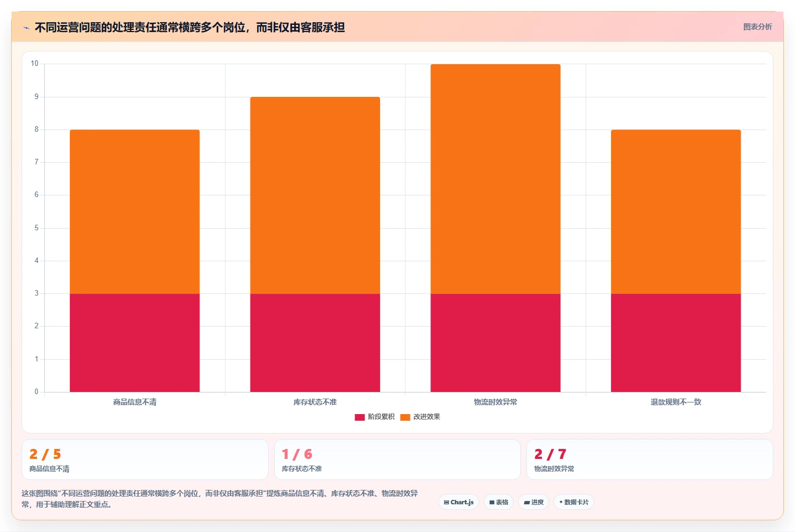The image size is (795, 532).
Task: Click the y-axis label 8
Action: [x=37, y=130]
